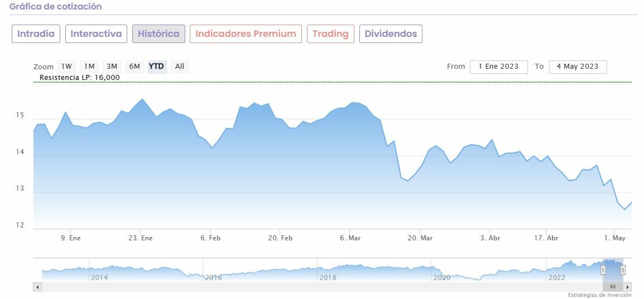Click the navigator left range handle
This screenshot has width=644, height=299.
[603, 270]
